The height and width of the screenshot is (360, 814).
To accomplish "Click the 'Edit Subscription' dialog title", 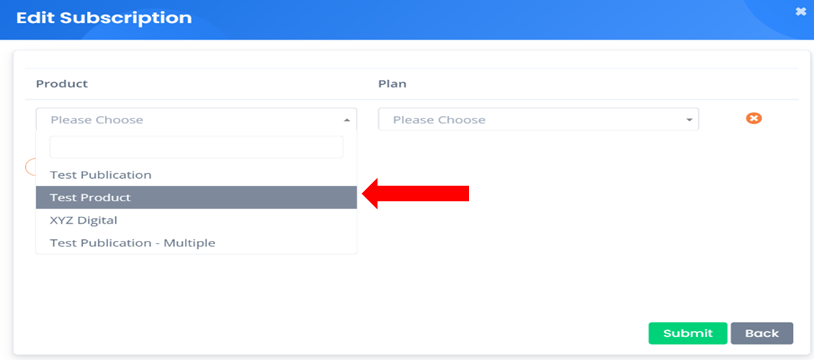I will pos(104,18).
